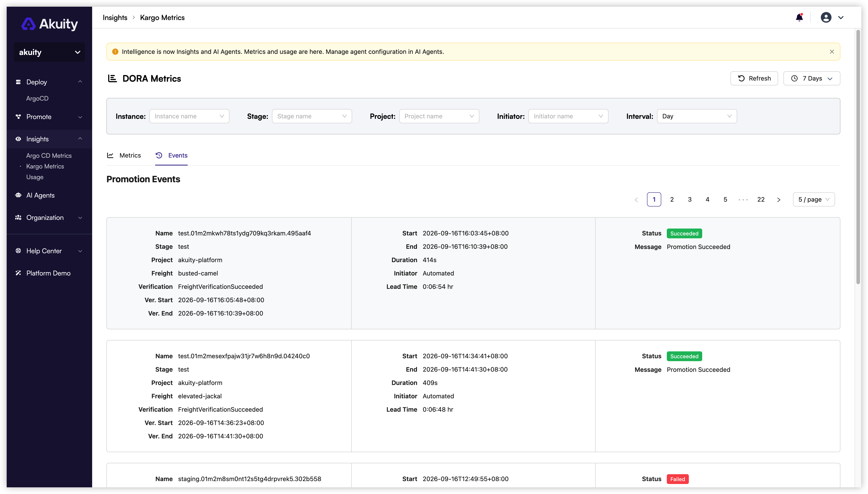868x494 pixels.
Task: Select the Events tab
Action: point(171,155)
